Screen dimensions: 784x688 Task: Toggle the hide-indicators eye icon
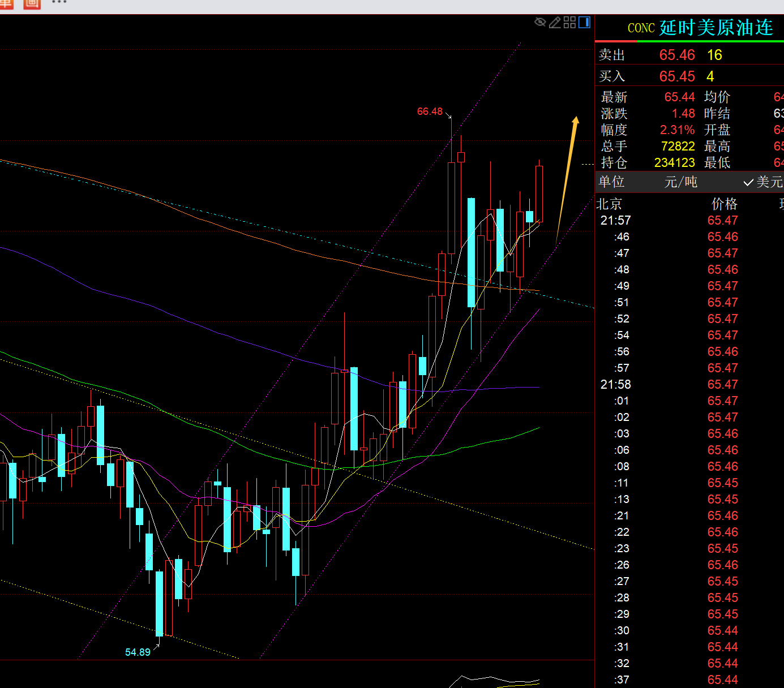(540, 22)
